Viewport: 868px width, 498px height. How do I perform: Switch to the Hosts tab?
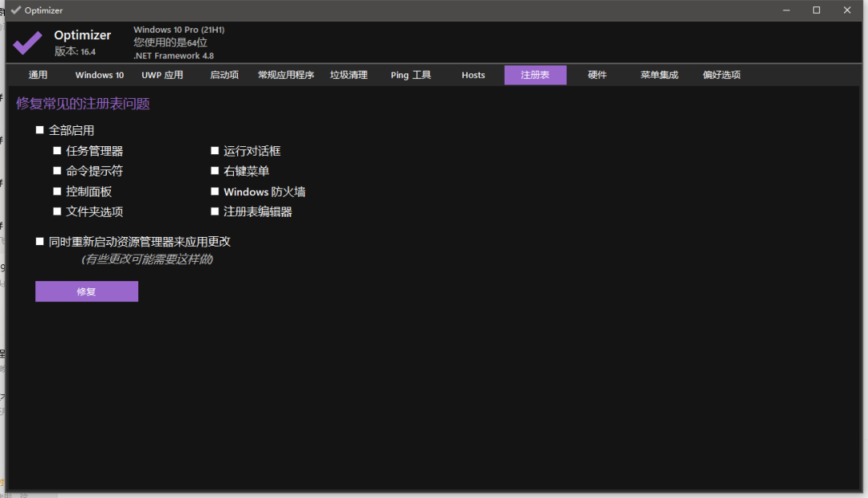(x=473, y=75)
